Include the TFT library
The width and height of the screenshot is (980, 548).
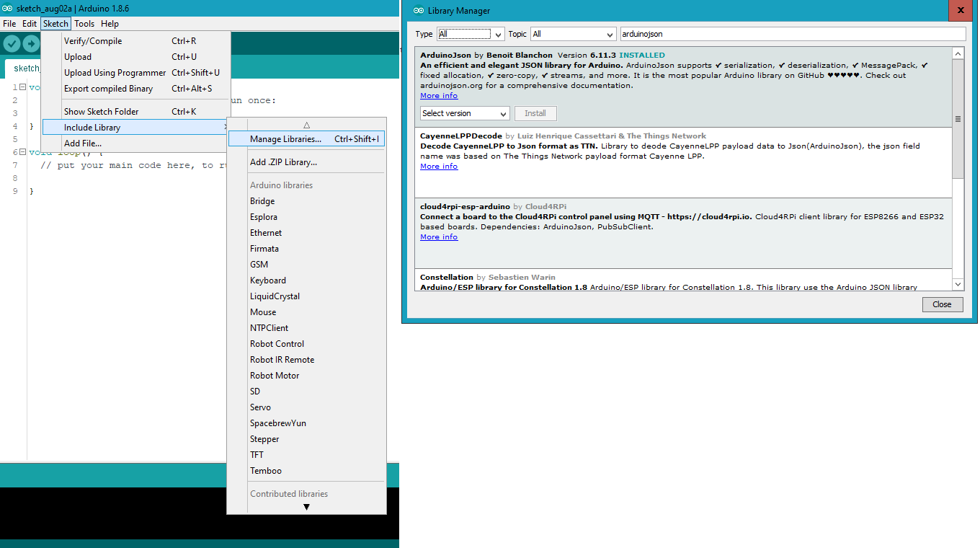pyautogui.click(x=306, y=455)
